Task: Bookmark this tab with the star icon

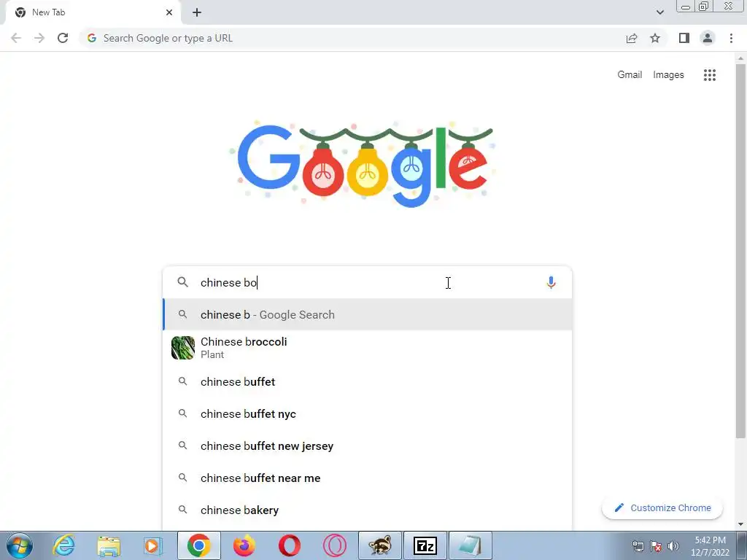Action: (x=655, y=38)
